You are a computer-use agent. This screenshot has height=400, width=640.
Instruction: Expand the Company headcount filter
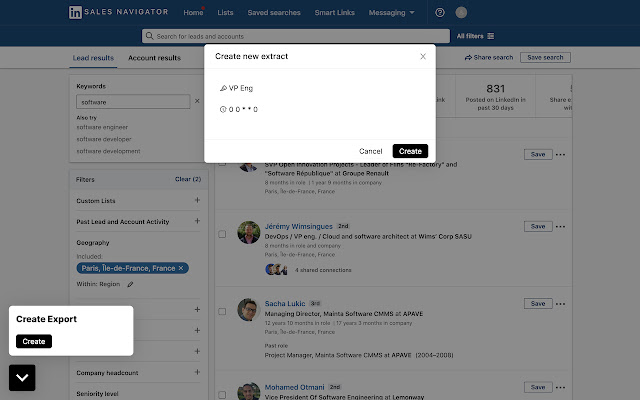click(197, 372)
